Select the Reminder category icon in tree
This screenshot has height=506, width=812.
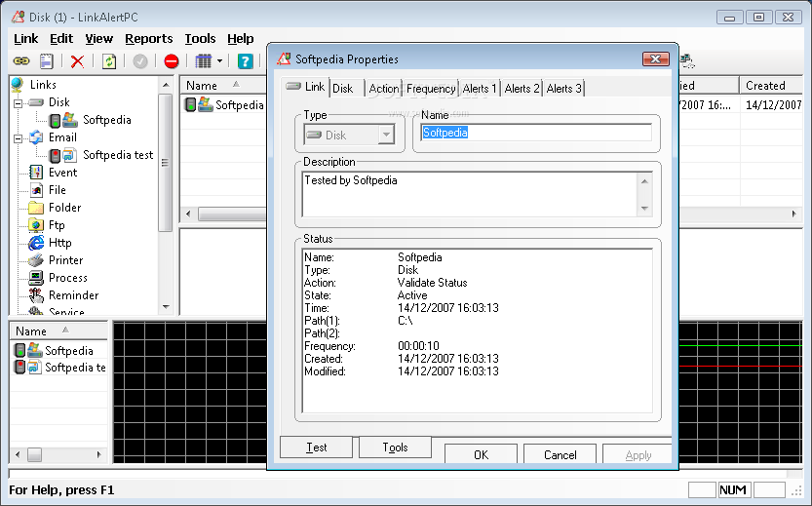36,295
